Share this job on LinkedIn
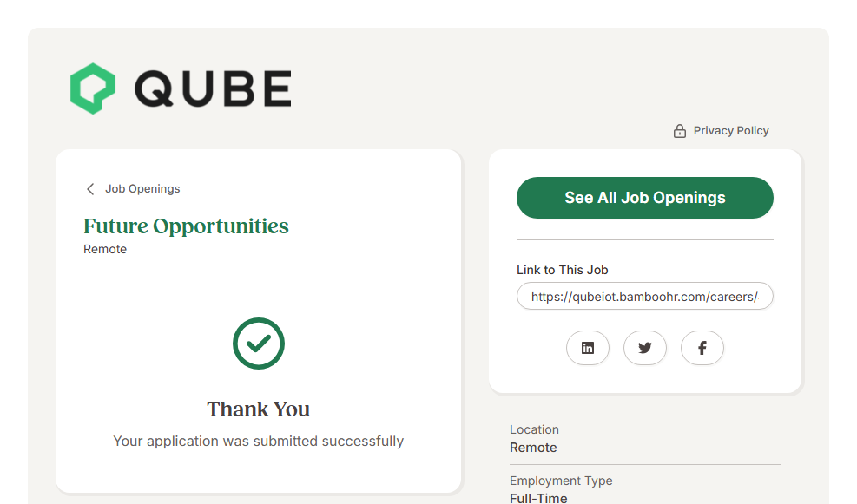Screen dimensions: 857x504 pyautogui.click(x=588, y=348)
